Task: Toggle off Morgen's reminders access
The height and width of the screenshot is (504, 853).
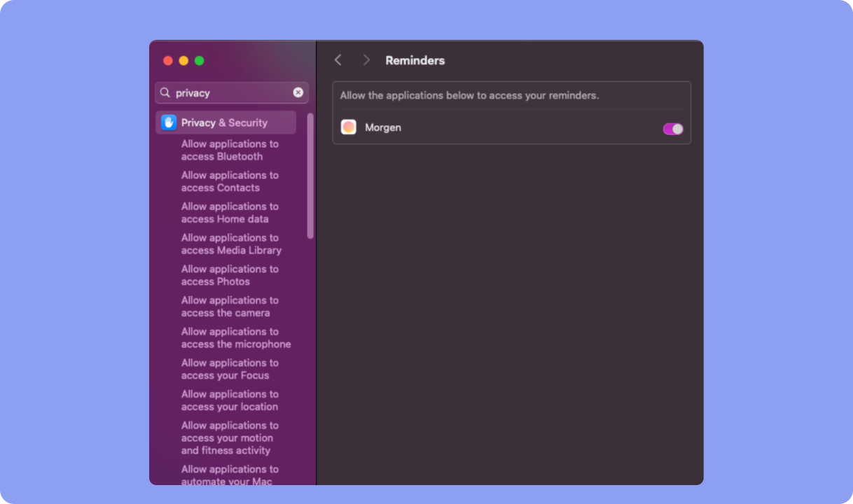Action: pos(672,129)
